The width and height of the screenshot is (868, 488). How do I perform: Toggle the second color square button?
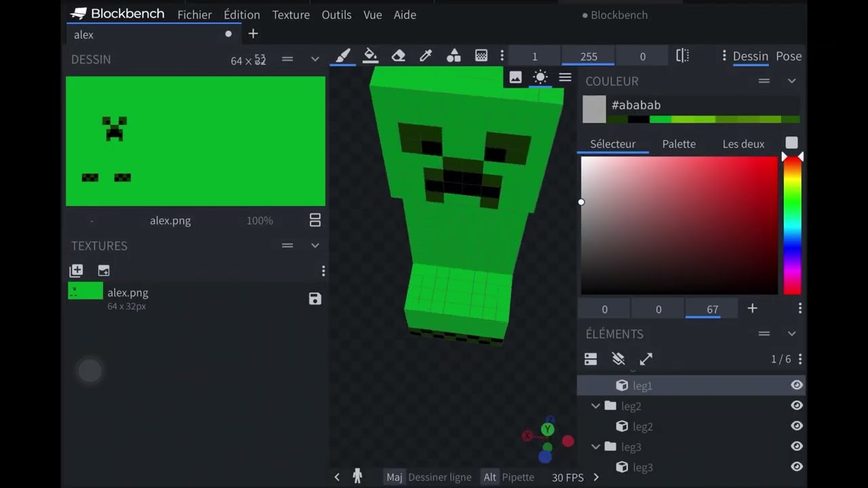point(791,142)
